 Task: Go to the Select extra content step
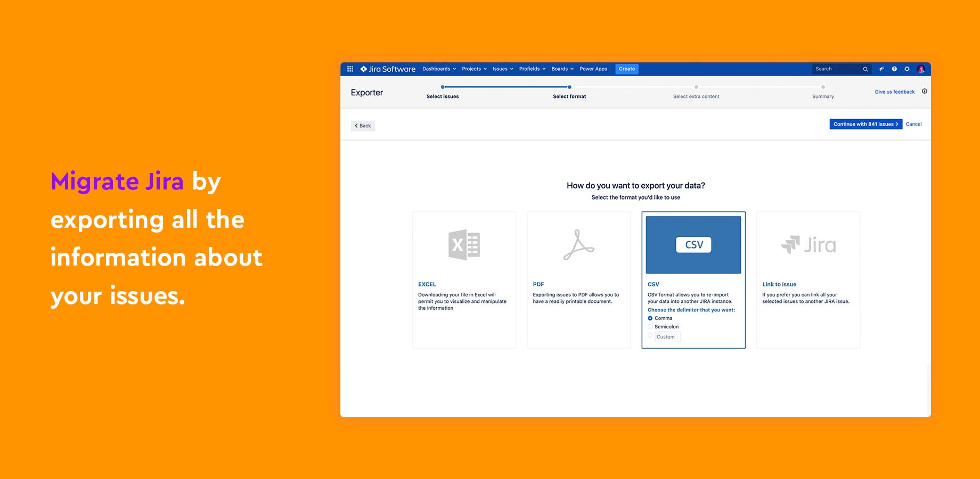point(696,96)
